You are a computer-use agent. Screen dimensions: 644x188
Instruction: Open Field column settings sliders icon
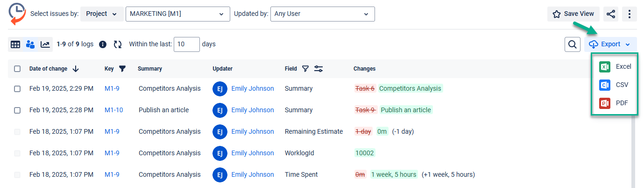[x=318, y=69]
